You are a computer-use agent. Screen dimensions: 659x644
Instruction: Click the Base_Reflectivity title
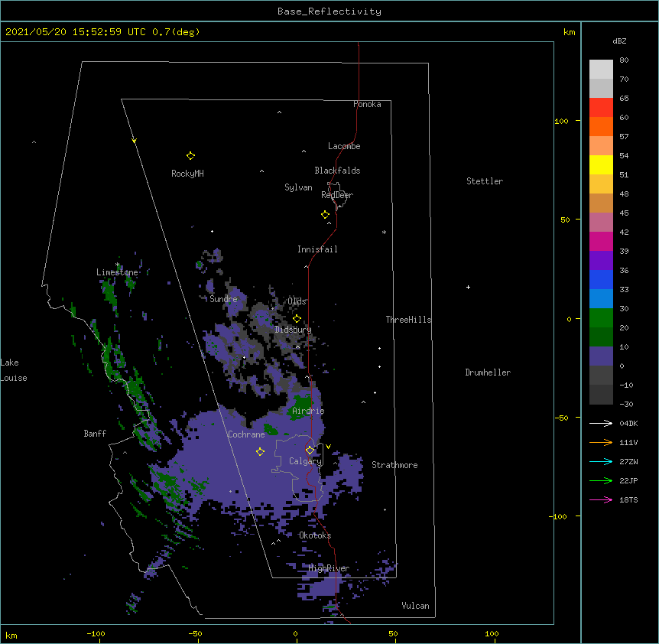(x=329, y=11)
